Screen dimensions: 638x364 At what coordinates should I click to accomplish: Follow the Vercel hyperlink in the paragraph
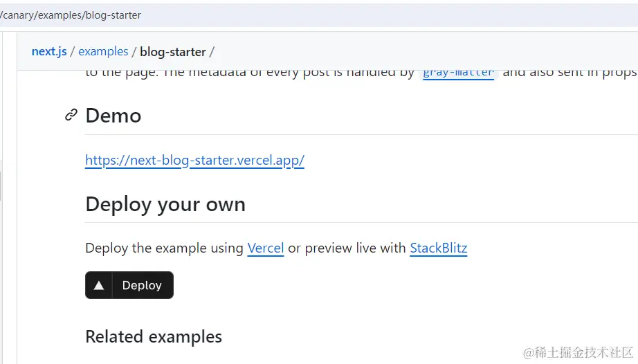(266, 248)
